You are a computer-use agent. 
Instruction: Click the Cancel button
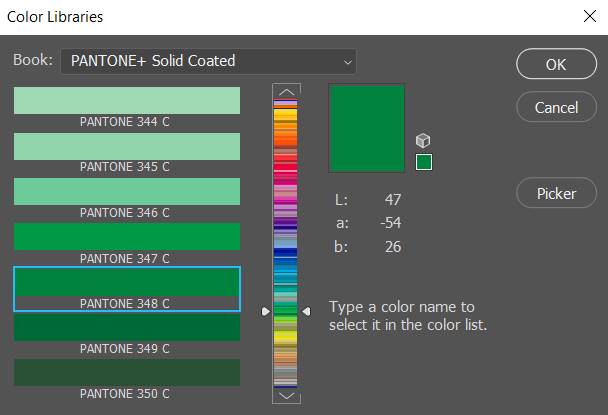click(556, 107)
